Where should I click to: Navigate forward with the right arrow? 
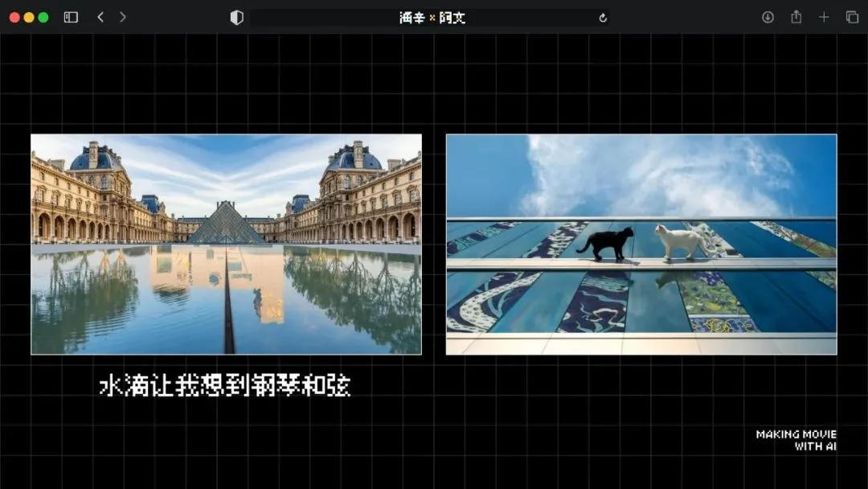coord(122,16)
